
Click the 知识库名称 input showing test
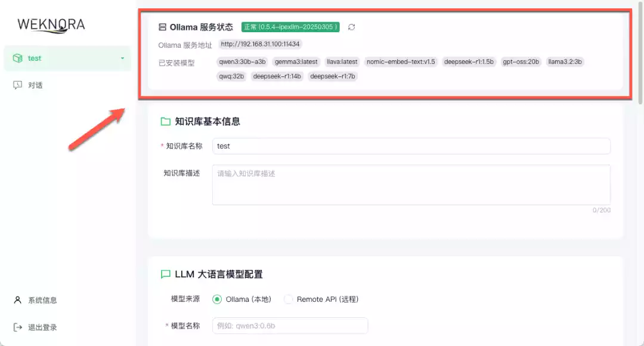[x=411, y=146]
